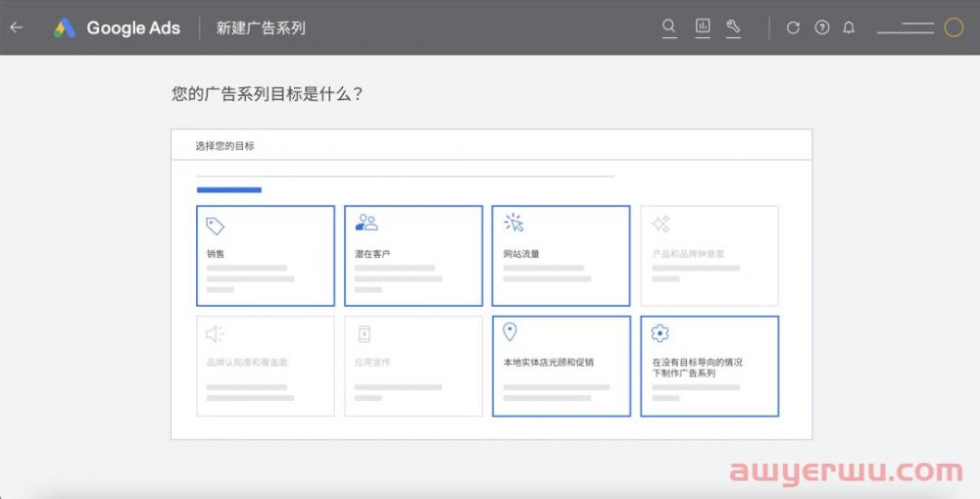The image size is (980, 499).
Task: Click the 选择您的目标 section header
Action: click(224, 146)
